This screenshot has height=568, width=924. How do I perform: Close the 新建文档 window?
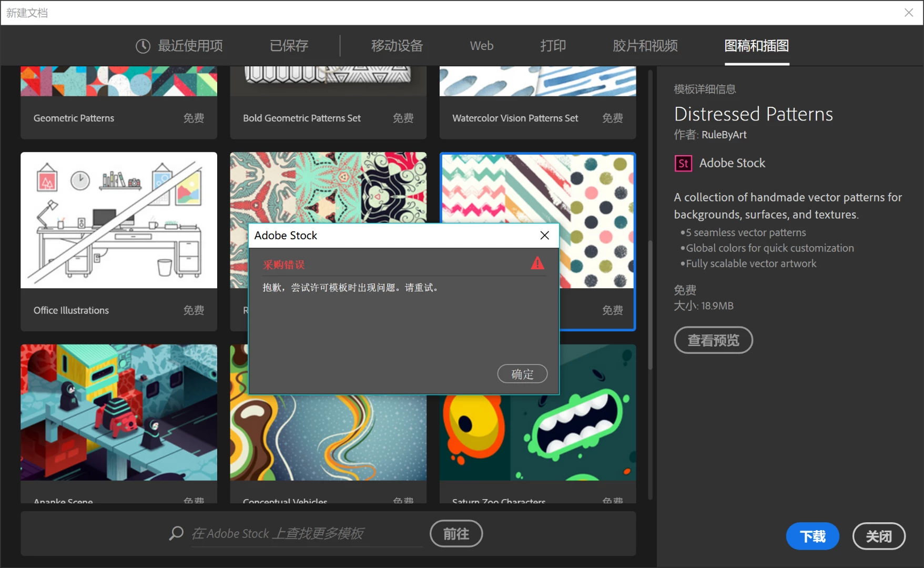point(909,13)
